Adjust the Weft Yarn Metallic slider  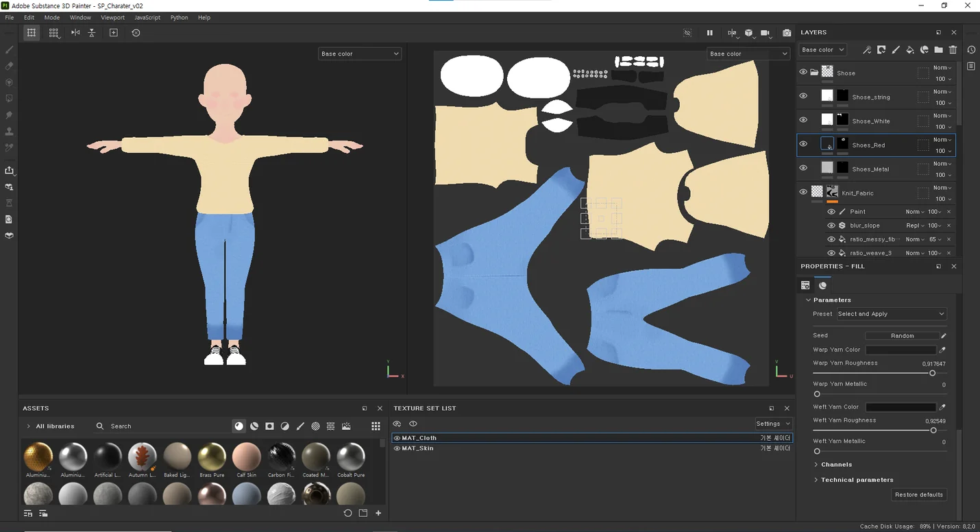880,451
